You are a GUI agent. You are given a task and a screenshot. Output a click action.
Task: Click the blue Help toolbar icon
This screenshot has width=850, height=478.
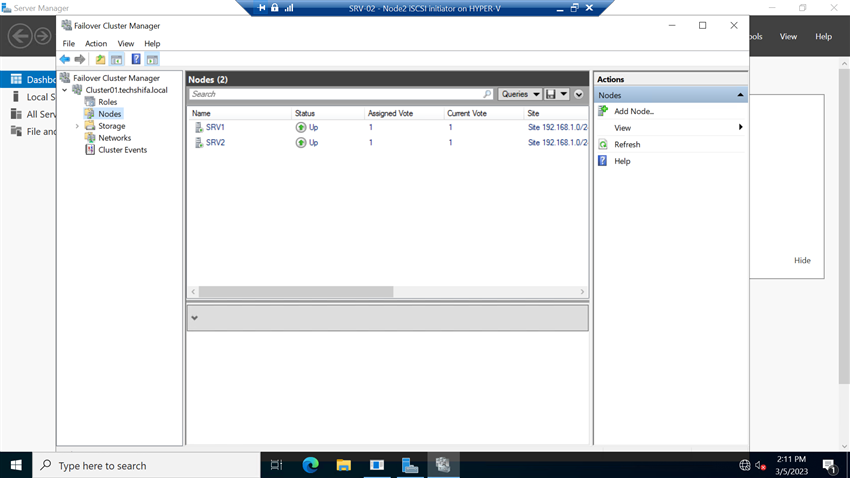point(136,59)
